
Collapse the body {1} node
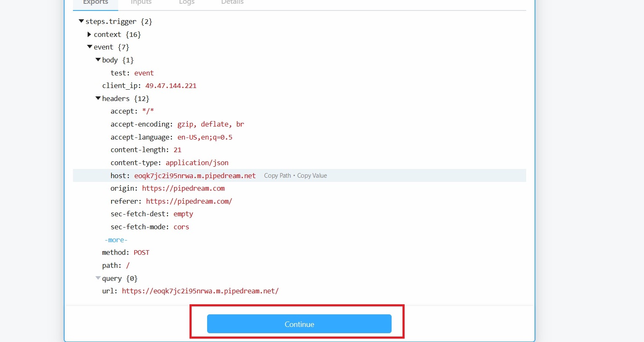click(98, 60)
